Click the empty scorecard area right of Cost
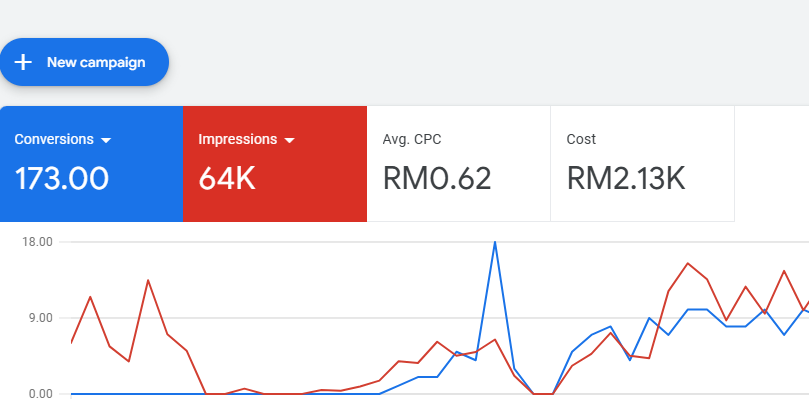809x399 pixels. point(772,164)
